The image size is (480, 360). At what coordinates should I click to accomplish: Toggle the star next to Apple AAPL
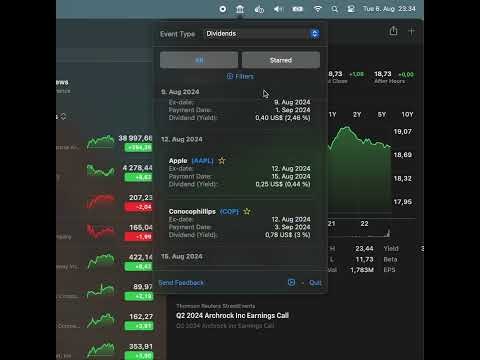click(x=222, y=161)
